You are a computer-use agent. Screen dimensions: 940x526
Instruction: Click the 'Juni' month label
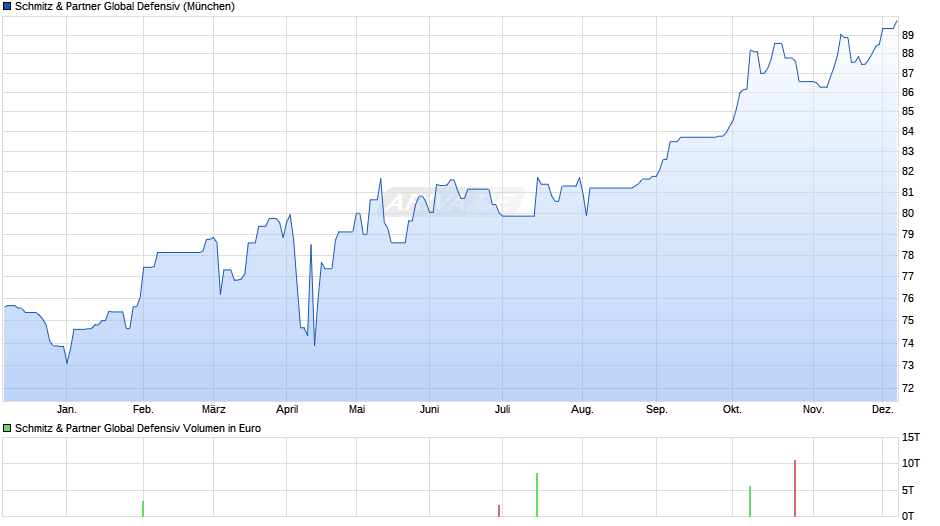429,410
